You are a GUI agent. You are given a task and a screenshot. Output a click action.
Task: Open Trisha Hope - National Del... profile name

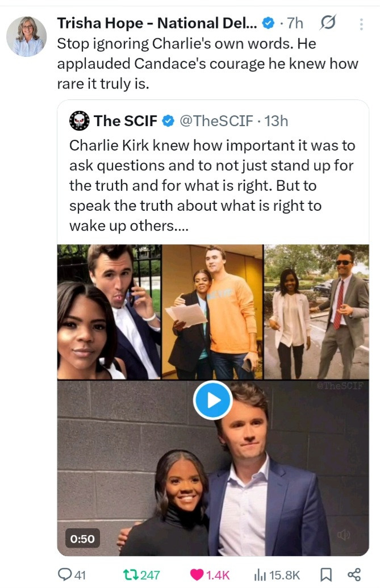157,23
